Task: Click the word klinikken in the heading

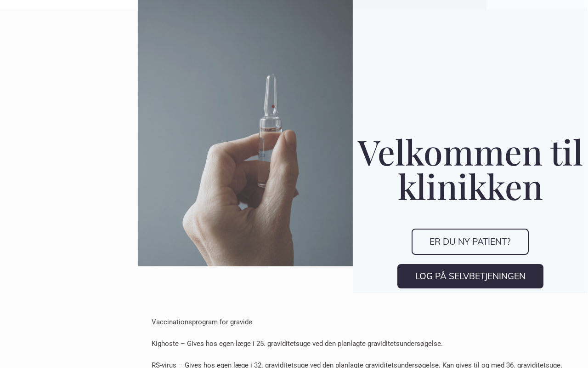Action: click(x=470, y=187)
